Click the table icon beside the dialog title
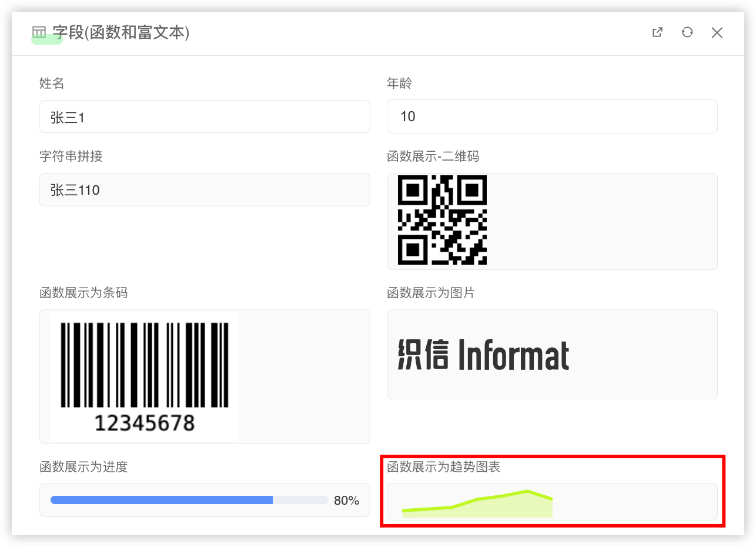This screenshot has width=756, height=547. tap(39, 32)
